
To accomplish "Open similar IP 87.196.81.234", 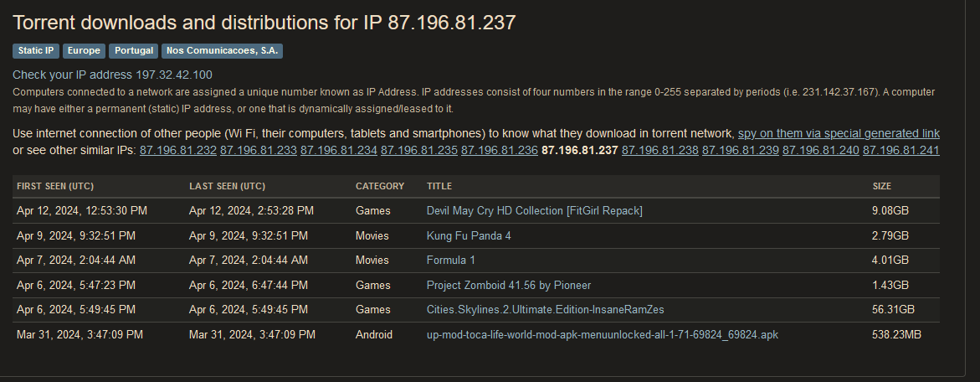I will tap(339, 150).
